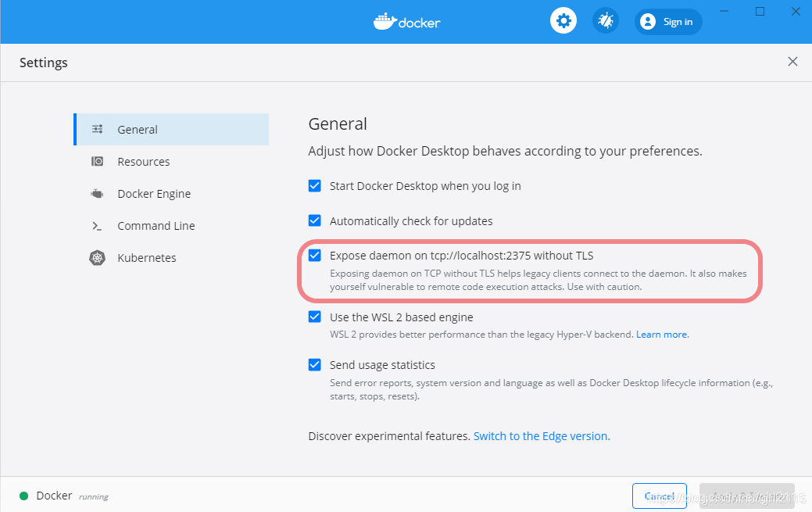
Task: Click the troubleshoot bug-whale icon
Action: [x=606, y=20]
